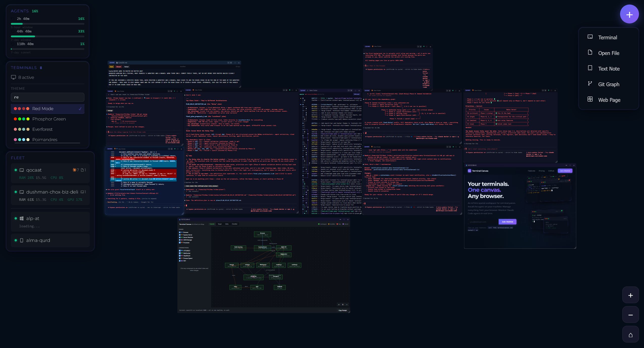Click the home icon at the bottom right

click(630, 334)
